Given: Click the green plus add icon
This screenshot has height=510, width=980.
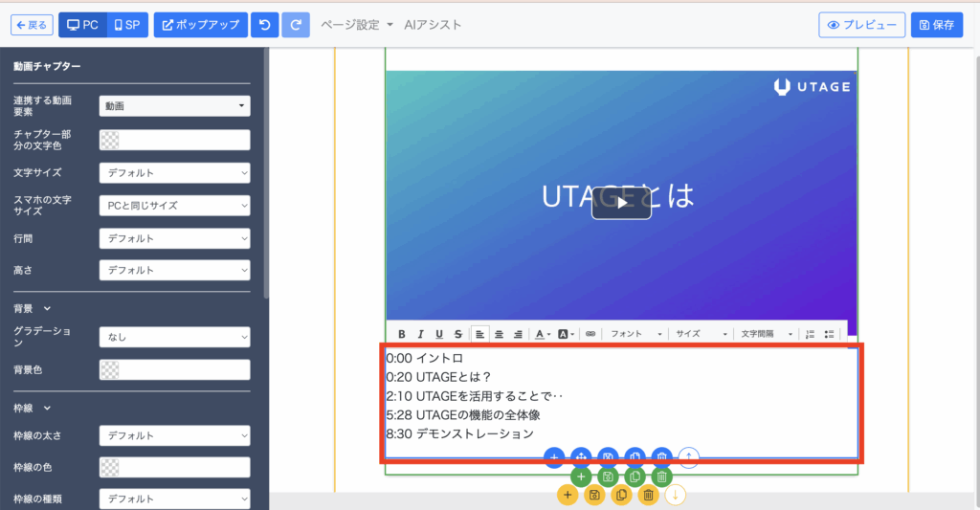Looking at the screenshot, I should point(581,477).
